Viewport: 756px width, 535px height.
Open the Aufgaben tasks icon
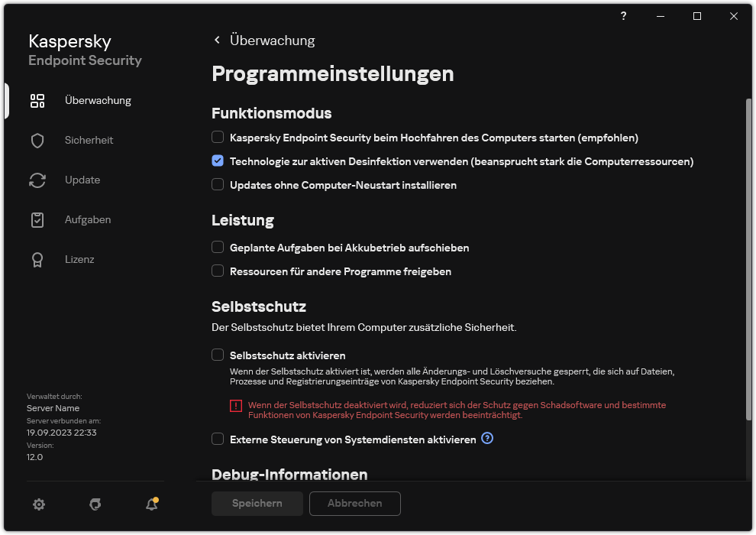37,219
